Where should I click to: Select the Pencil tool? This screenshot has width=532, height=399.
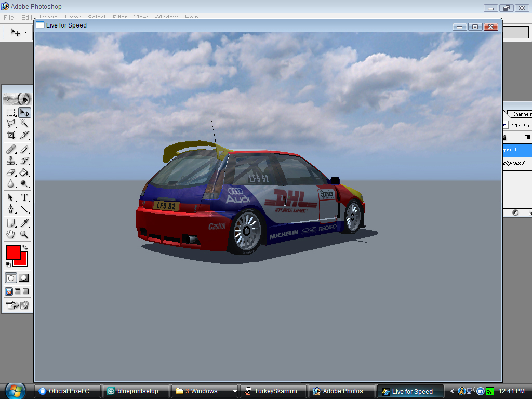click(24, 149)
